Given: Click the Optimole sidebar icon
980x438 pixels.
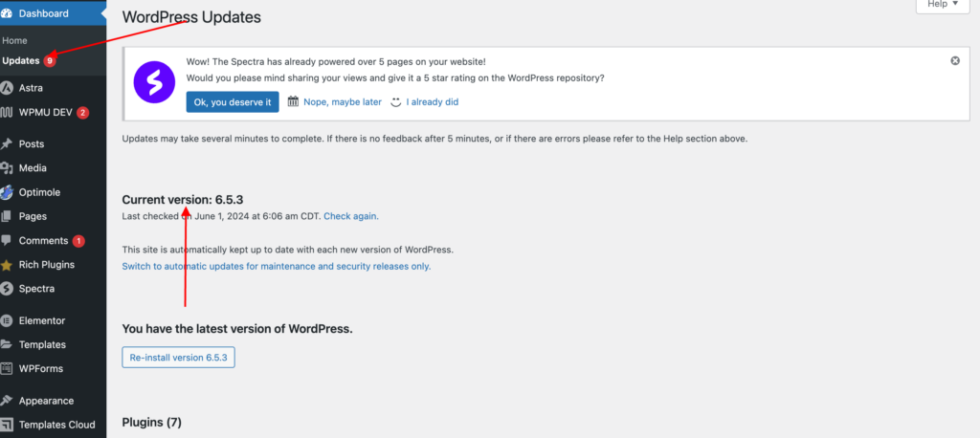Looking at the screenshot, I should click(x=7, y=192).
